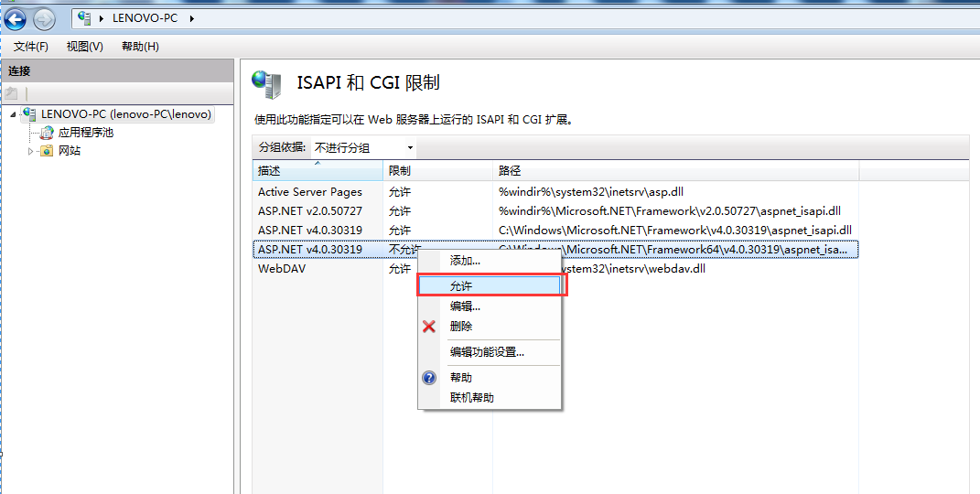This screenshot has height=494, width=980.
Task: Collapse the LENOVO-PC tree node
Action: (14, 114)
